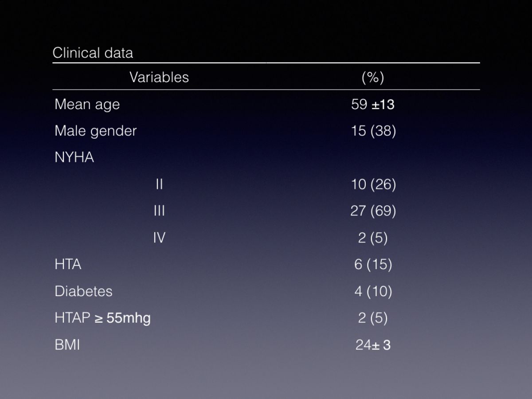Click the 'Clinical data' table title
The height and width of the screenshot is (399, 532).
pyautogui.click(x=93, y=53)
